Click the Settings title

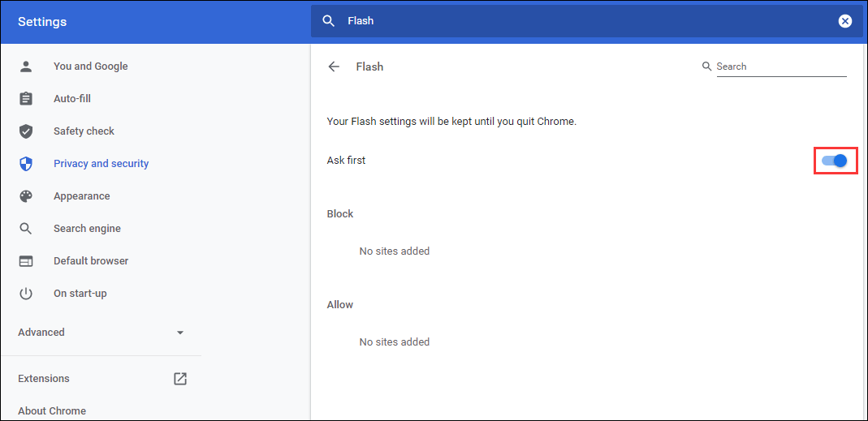42,22
